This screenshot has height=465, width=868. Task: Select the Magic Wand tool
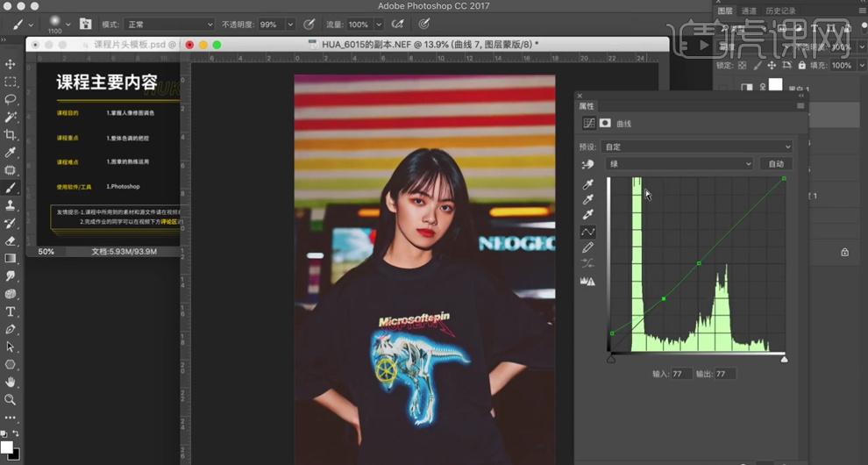pyautogui.click(x=10, y=117)
